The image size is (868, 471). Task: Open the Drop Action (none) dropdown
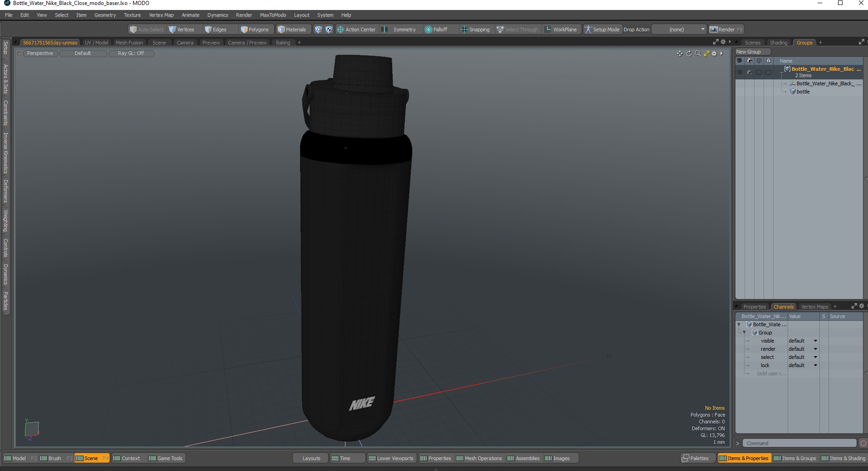click(x=679, y=29)
